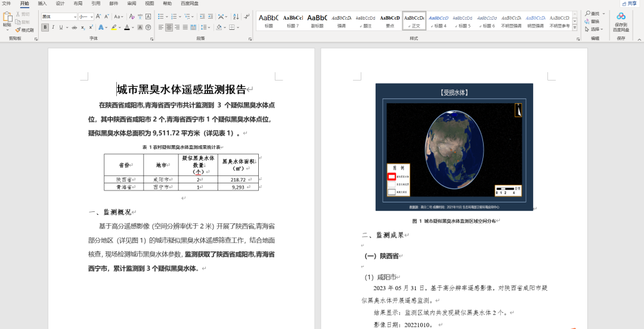Toggle Bold formatting
The width and height of the screenshot is (644, 329).
45,27
